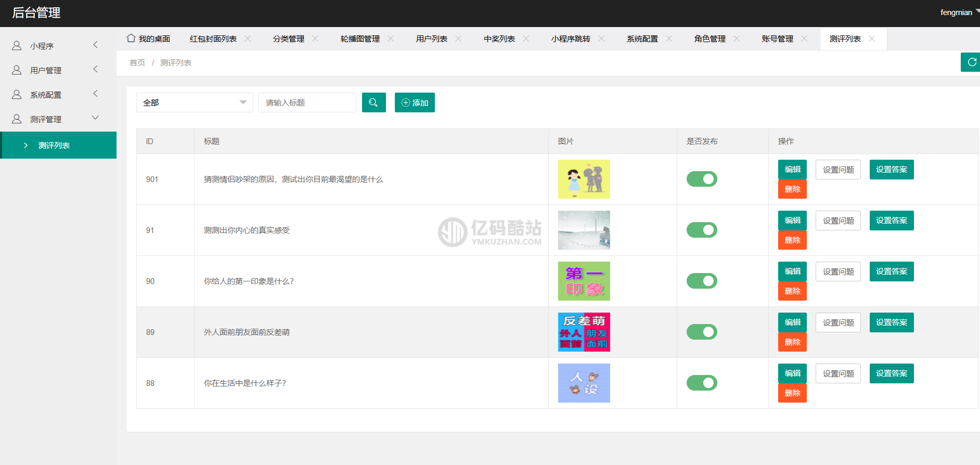Switch to the 中奖列表 tab

point(499,39)
